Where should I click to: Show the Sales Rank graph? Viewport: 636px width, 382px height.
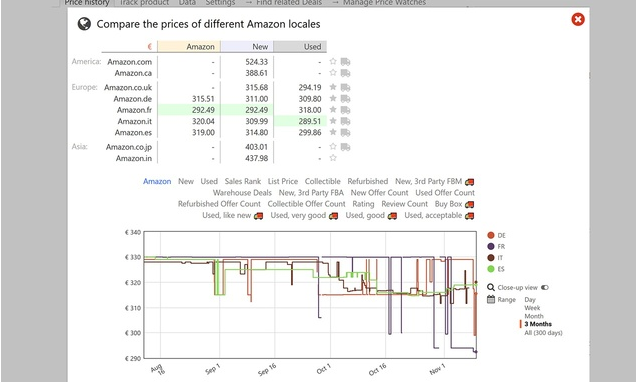pos(243,181)
